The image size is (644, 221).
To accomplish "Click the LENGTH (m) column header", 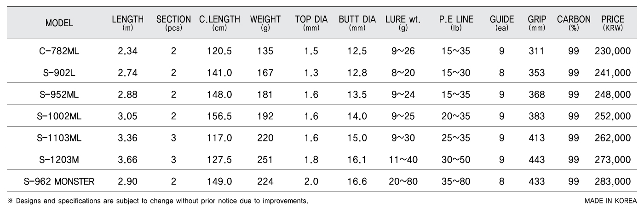I will (128, 23).
